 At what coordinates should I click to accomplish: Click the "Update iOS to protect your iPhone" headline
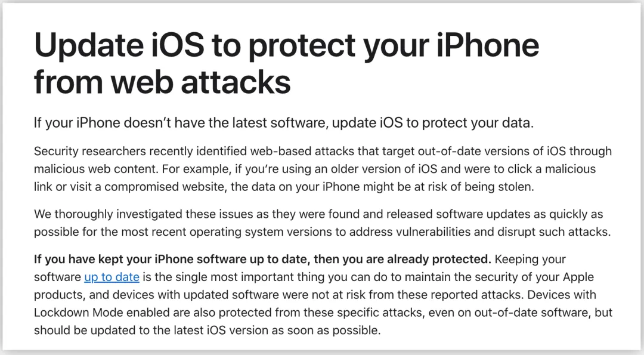pos(287,45)
